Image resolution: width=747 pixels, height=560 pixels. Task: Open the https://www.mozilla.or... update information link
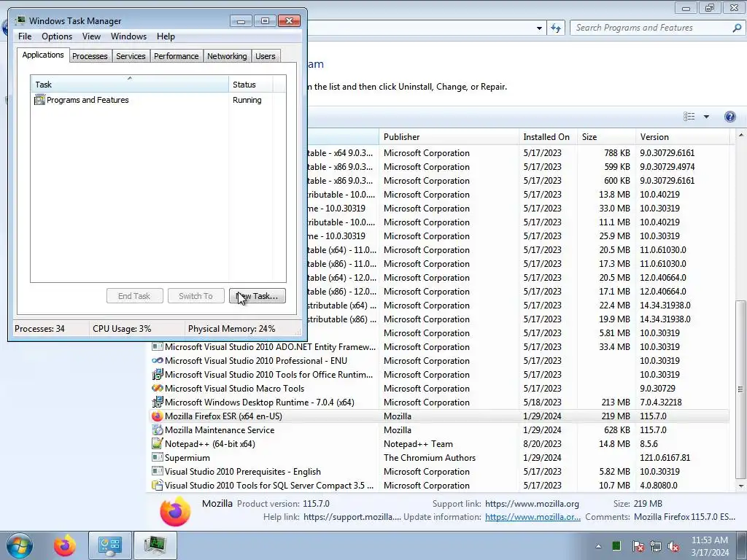[x=533, y=517]
